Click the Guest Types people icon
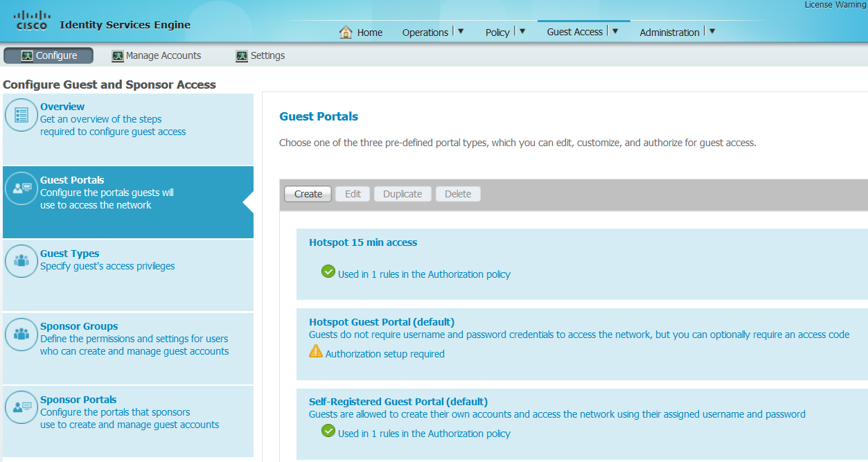The image size is (868, 462). [21, 261]
